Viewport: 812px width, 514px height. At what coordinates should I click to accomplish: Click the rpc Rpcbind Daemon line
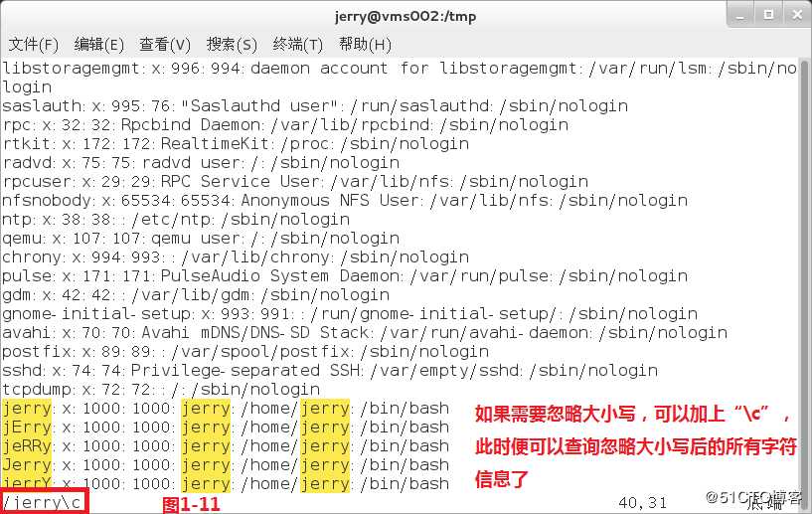285,125
